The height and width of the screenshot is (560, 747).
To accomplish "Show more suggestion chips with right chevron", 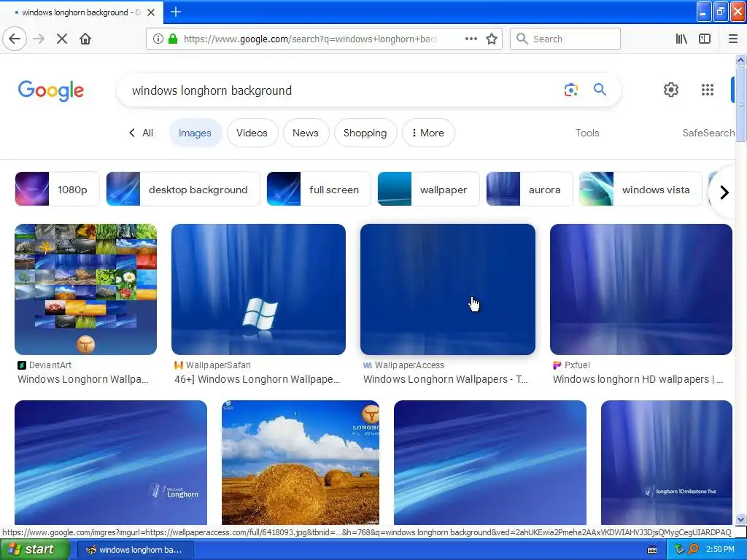I will [724, 192].
